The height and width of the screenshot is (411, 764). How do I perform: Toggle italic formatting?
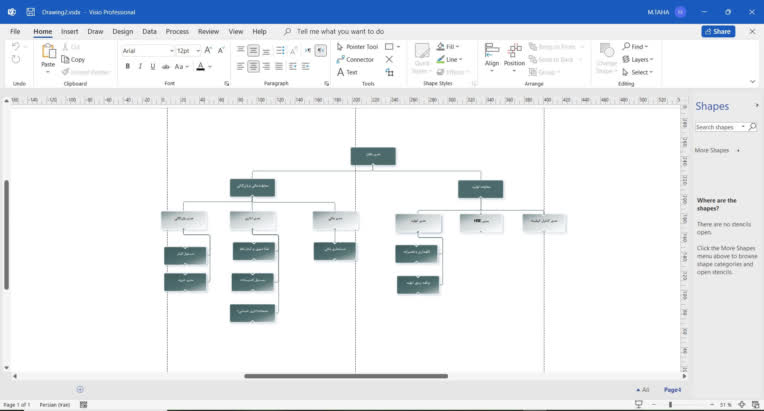pyautogui.click(x=140, y=67)
